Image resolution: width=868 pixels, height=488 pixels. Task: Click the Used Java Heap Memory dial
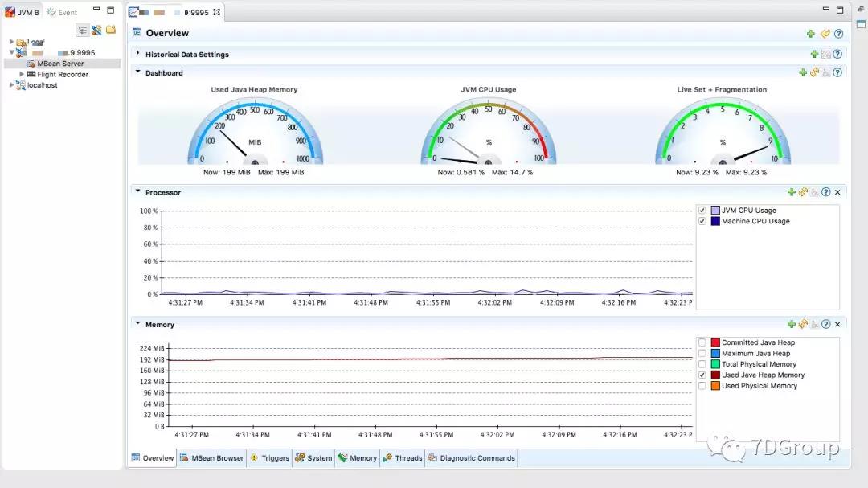(x=255, y=131)
